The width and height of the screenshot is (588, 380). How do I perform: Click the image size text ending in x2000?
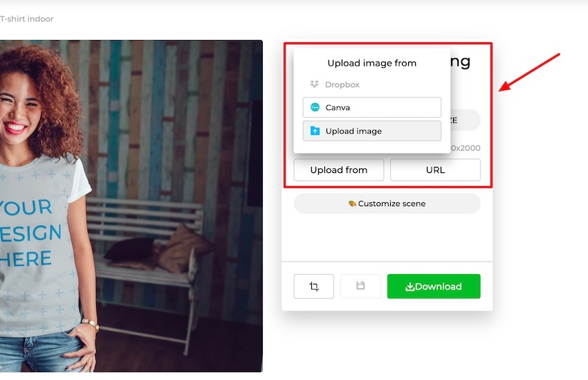(x=466, y=148)
